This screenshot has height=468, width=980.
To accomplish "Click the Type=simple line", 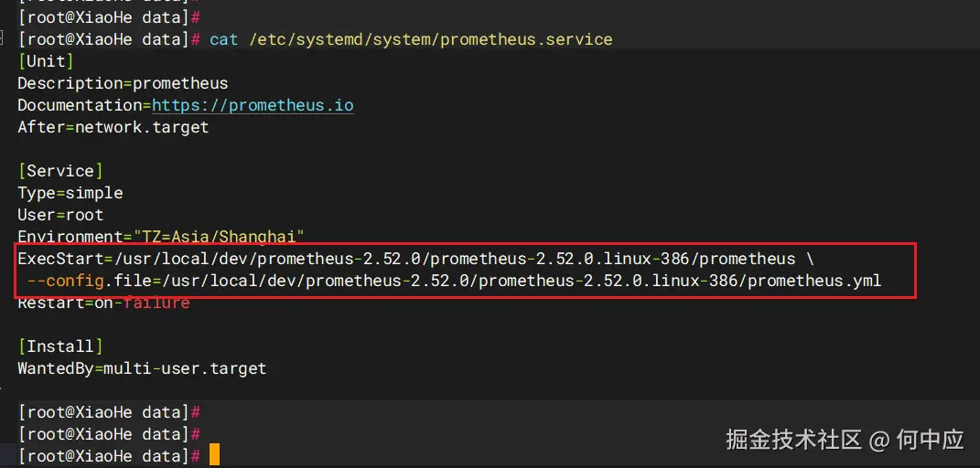I will [70, 193].
